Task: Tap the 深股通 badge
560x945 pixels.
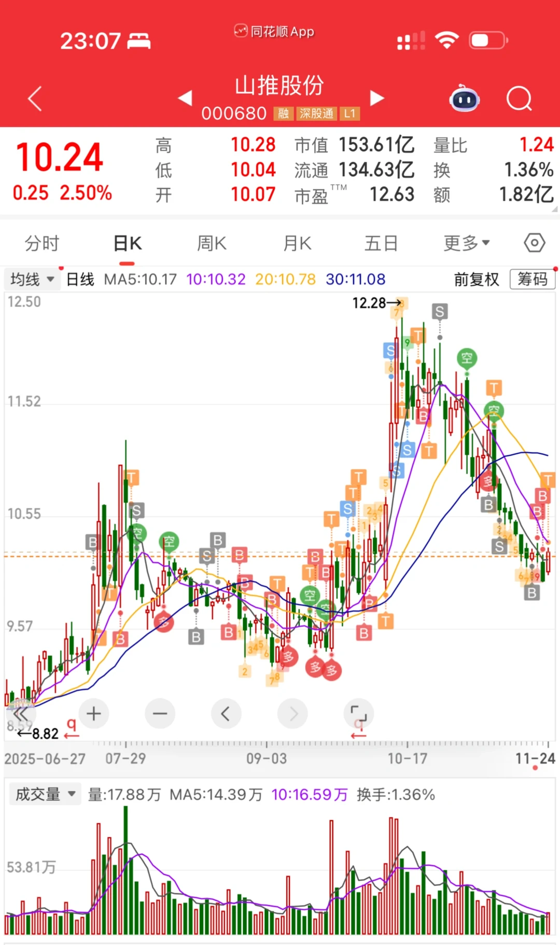Action: pos(316,114)
